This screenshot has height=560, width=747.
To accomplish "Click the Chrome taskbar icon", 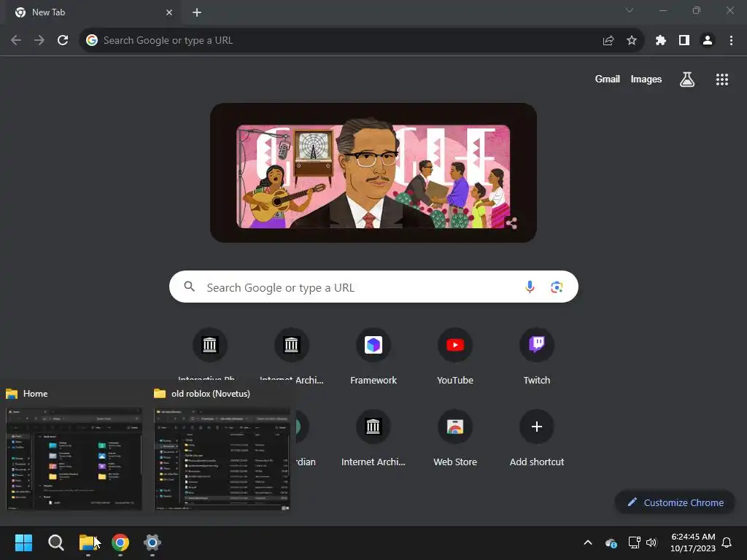I will coord(120,542).
